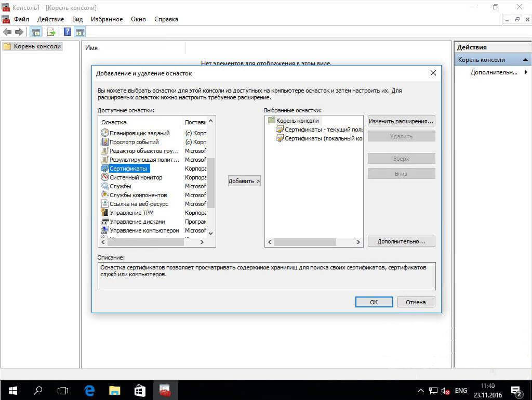
Task: Click the Сертификаты - текущий пользователь certificate icon
Action: point(280,130)
